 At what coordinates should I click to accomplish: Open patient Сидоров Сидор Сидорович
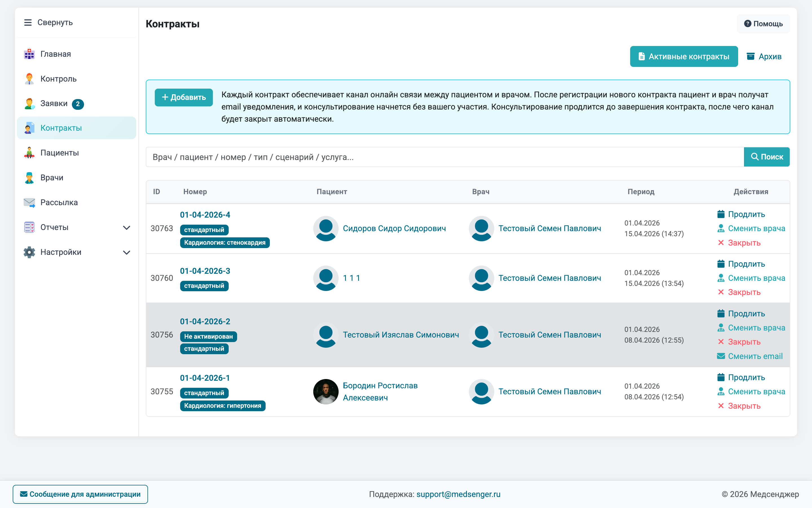[x=394, y=229]
